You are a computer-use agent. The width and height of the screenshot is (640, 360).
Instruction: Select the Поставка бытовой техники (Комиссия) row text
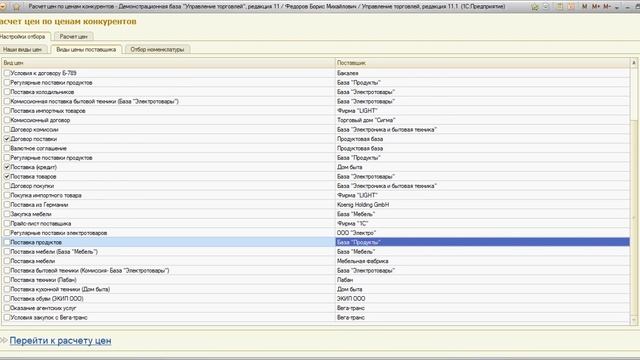[90, 270]
